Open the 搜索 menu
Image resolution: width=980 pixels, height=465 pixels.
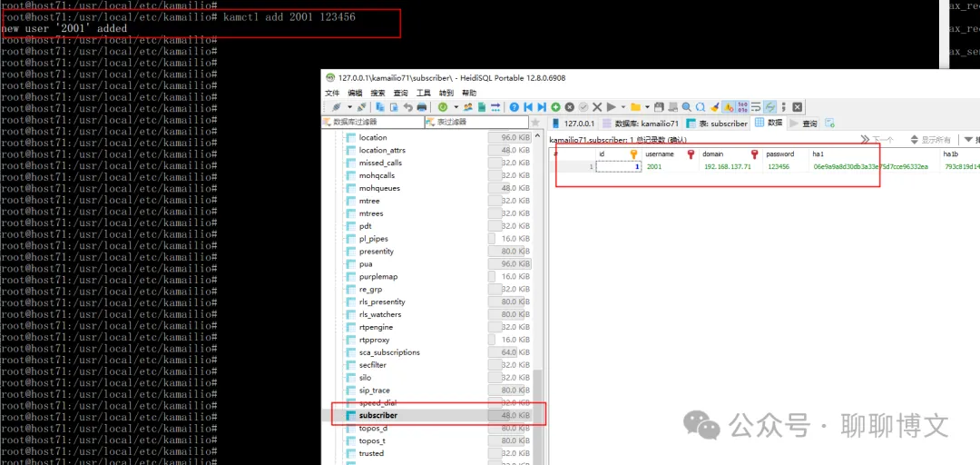point(378,93)
